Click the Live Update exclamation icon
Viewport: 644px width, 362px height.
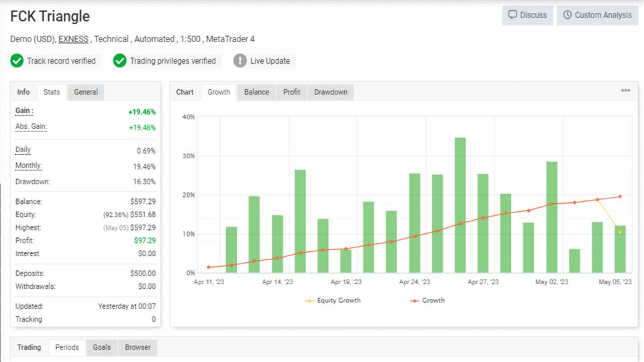pos(240,61)
